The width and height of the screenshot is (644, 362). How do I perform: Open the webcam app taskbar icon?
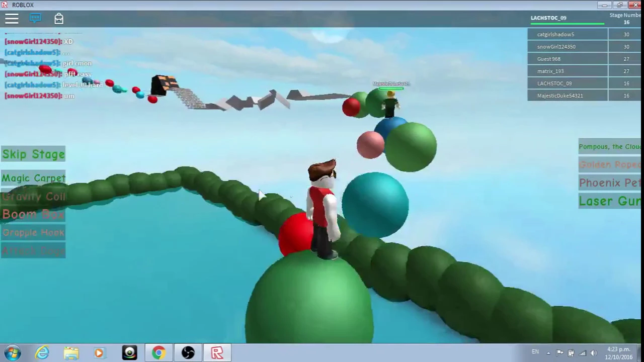click(x=129, y=353)
